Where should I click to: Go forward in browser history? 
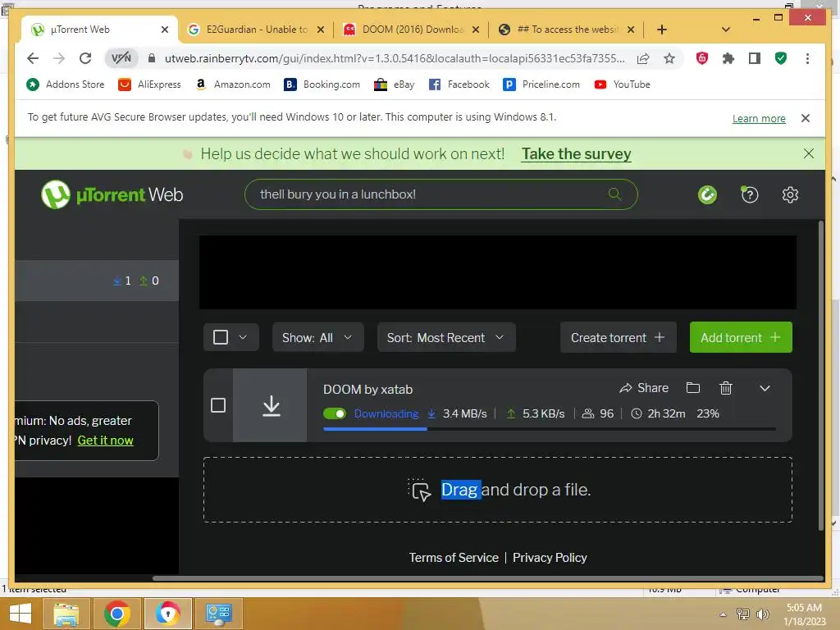click(59, 58)
